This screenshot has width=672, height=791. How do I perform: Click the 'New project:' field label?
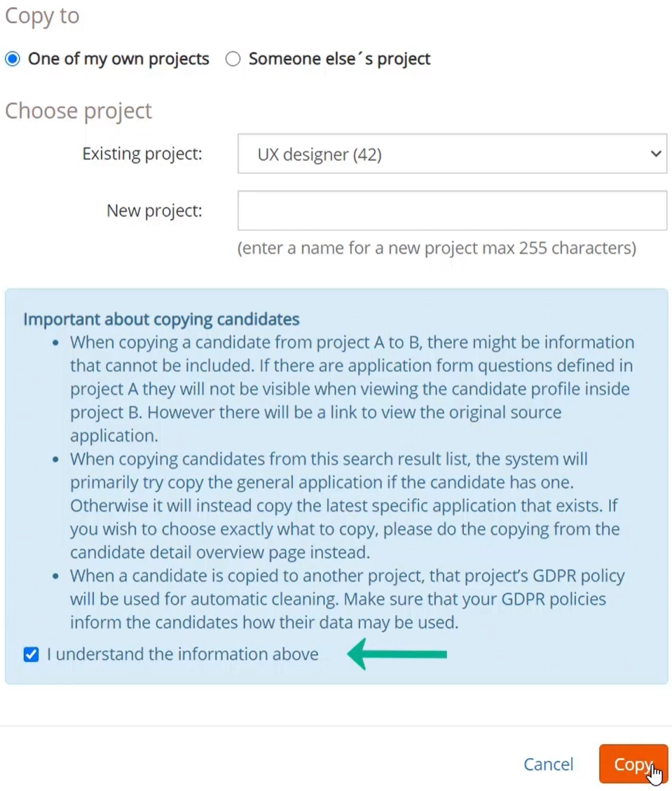pyautogui.click(x=154, y=210)
